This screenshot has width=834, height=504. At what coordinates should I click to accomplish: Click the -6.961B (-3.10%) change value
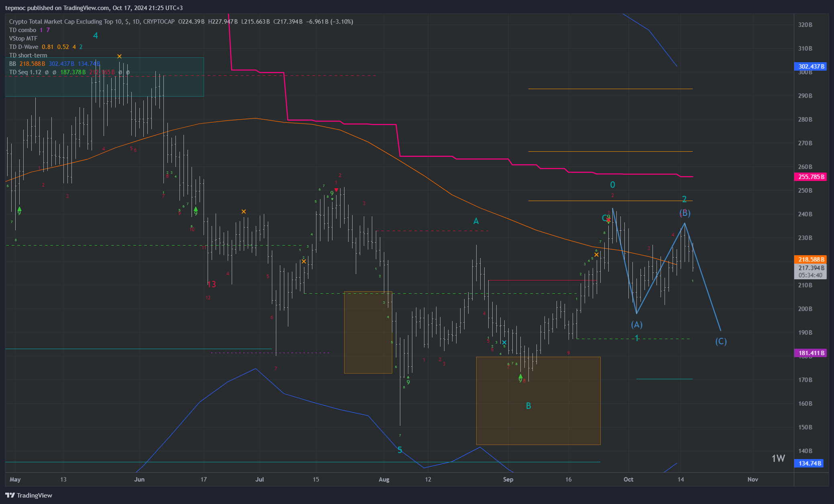click(330, 22)
